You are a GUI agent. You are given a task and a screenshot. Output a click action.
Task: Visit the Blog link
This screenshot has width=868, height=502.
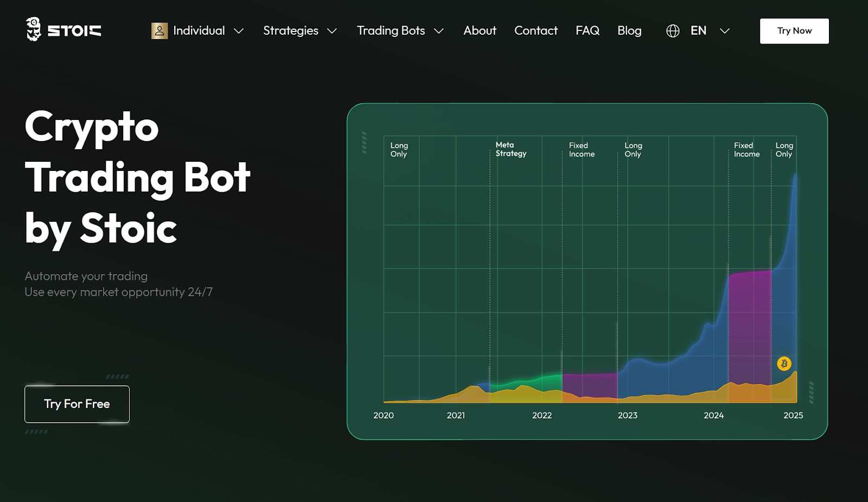(x=629, y=31)
